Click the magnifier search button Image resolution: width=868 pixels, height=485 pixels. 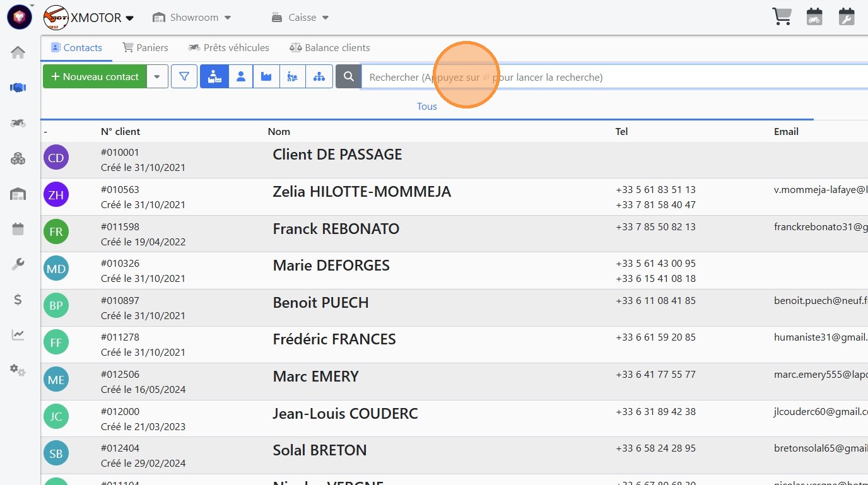point(348,77)
